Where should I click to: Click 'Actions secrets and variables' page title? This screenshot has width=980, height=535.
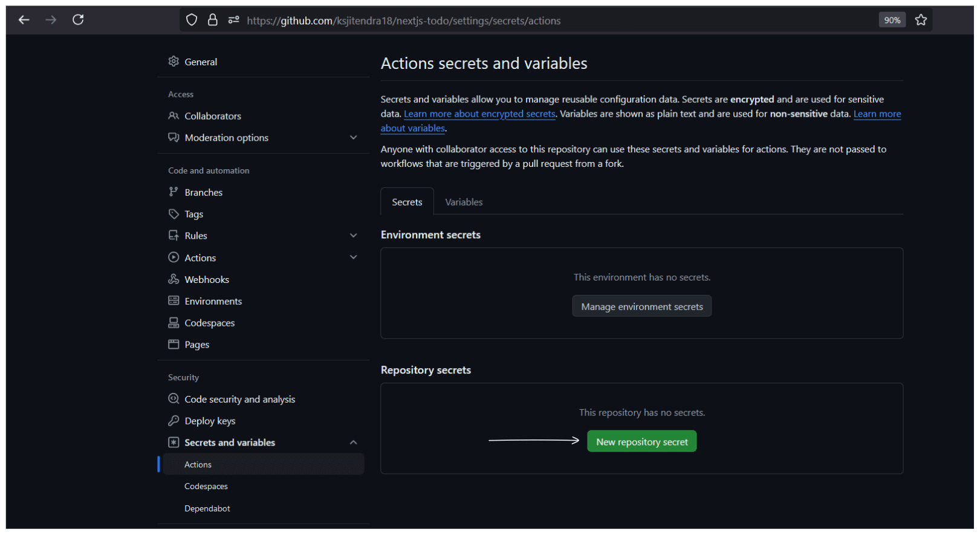pos(484,63)
